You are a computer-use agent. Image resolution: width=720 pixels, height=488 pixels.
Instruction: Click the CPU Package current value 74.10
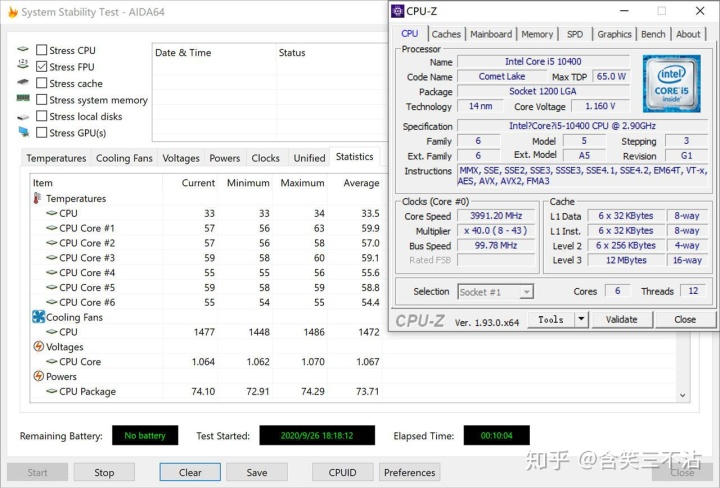tap(202, 392)
